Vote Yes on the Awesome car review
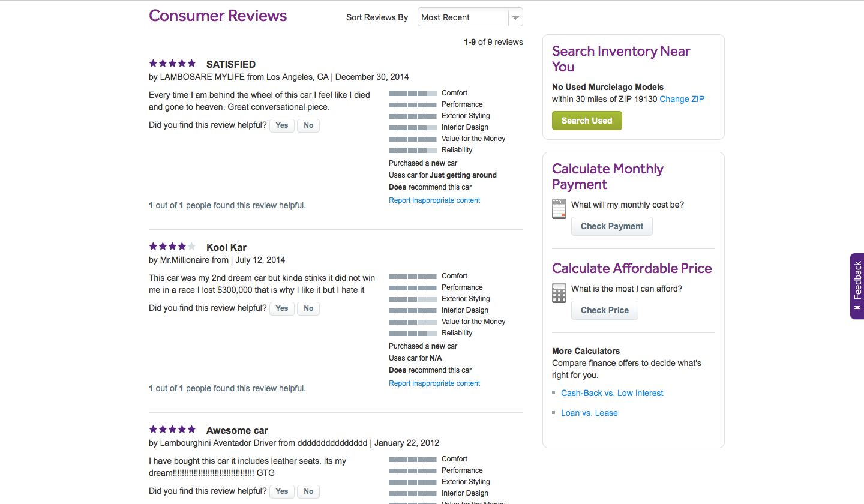The width and height of the screenshot is (864, 504). click(x=282, y=491)
